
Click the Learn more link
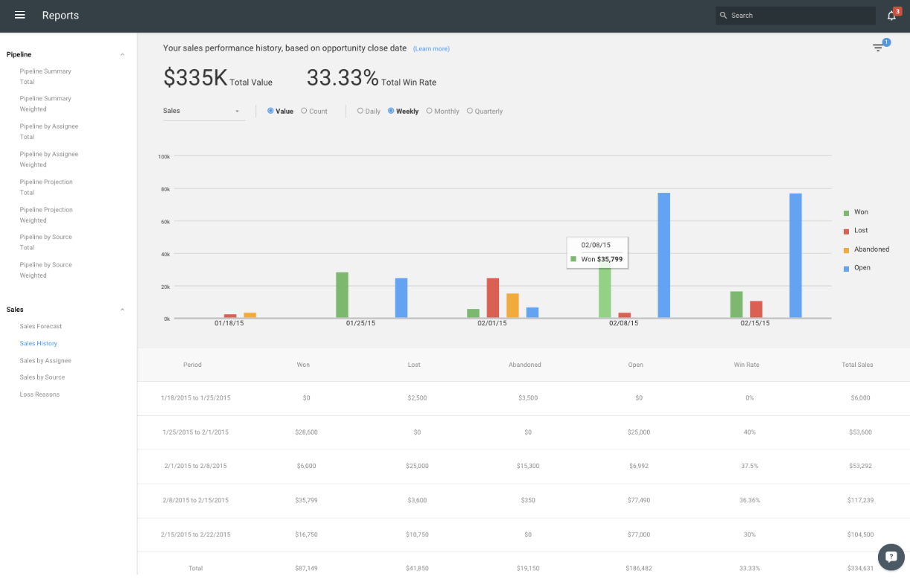pyautogui.click(x=431, y=48)
